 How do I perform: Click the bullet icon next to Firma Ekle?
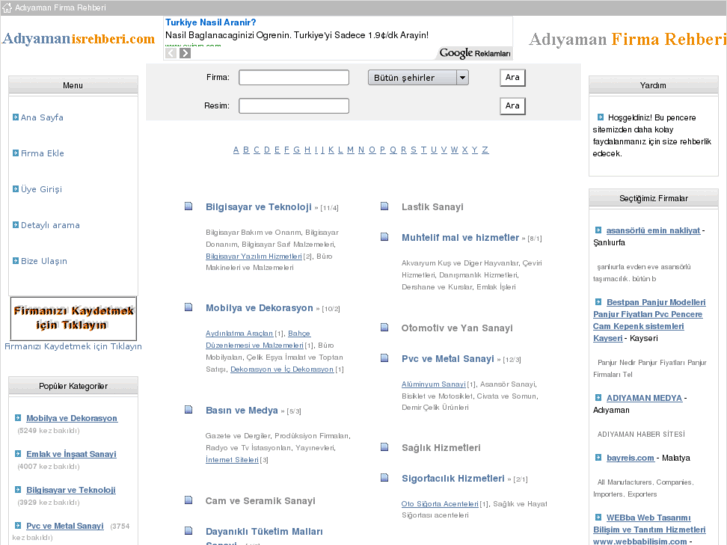tap(16, 153)
